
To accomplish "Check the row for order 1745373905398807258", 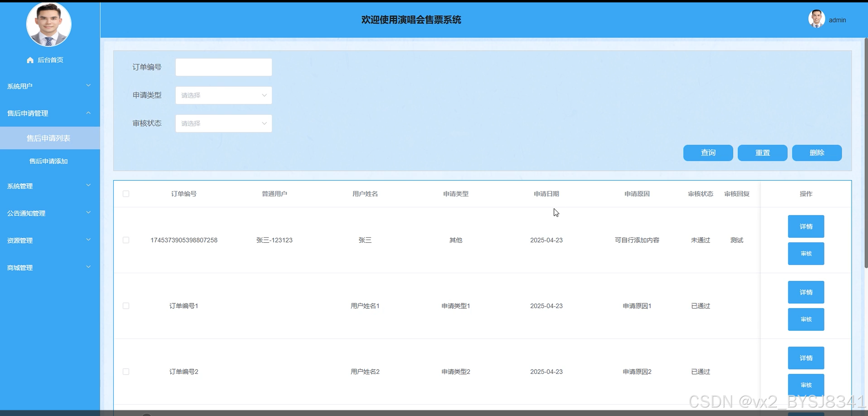I will 126,240.
